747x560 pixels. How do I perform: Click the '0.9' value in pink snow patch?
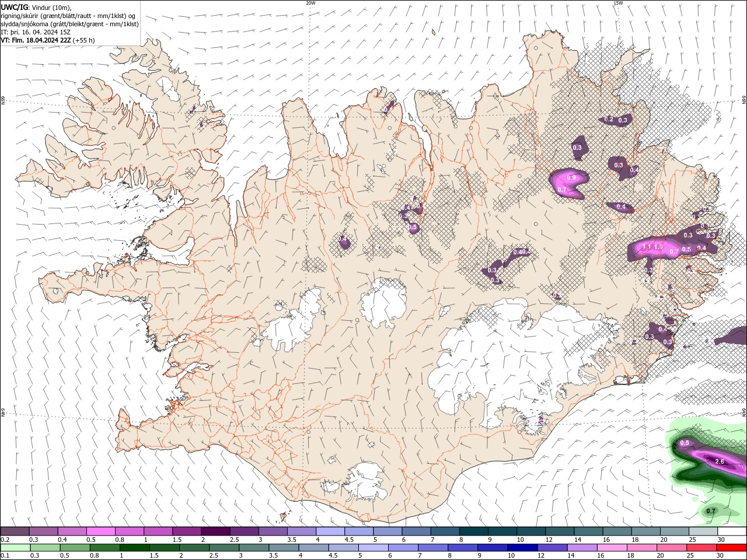pos(571,178)
